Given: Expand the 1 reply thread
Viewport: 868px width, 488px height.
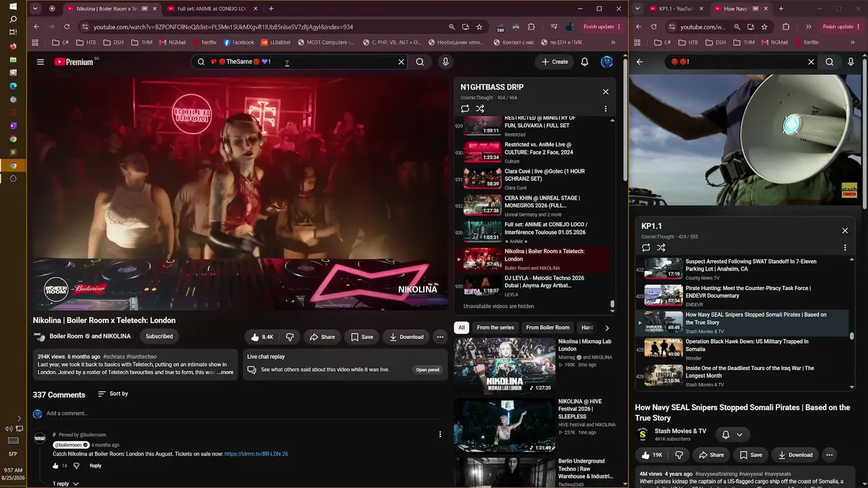Looking at the screenshot, I should tap(66, 484).
